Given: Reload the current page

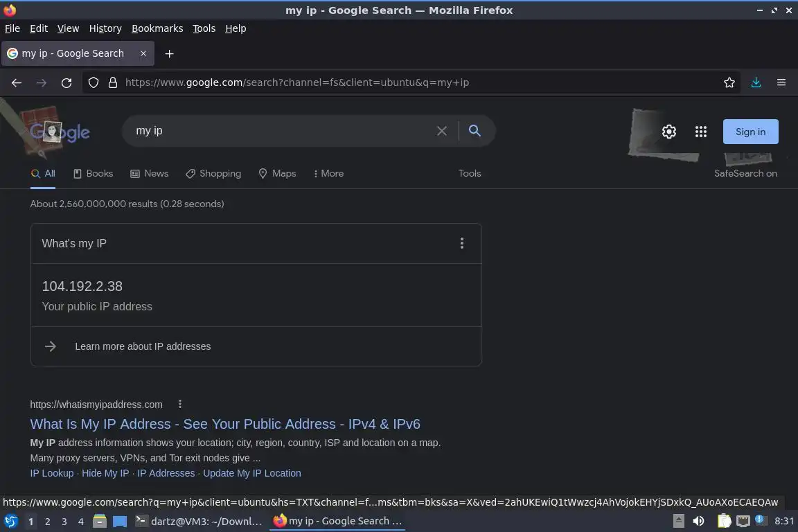Looking at the screenshot, I should coord(66,82).
